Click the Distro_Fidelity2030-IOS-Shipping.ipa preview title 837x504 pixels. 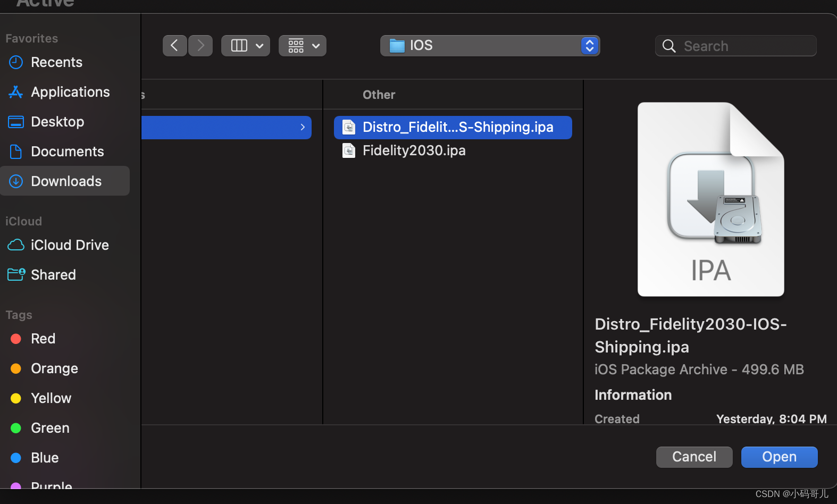coord(691,335)
